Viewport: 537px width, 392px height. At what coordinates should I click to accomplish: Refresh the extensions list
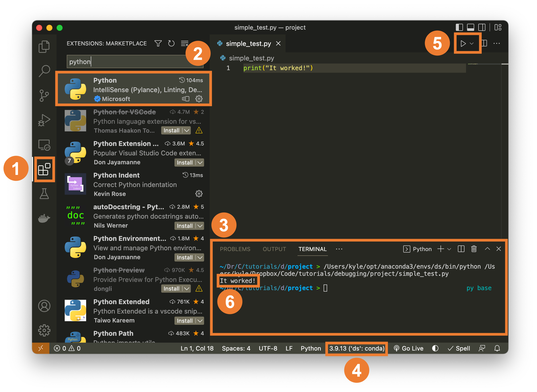[x=171, y=43]
